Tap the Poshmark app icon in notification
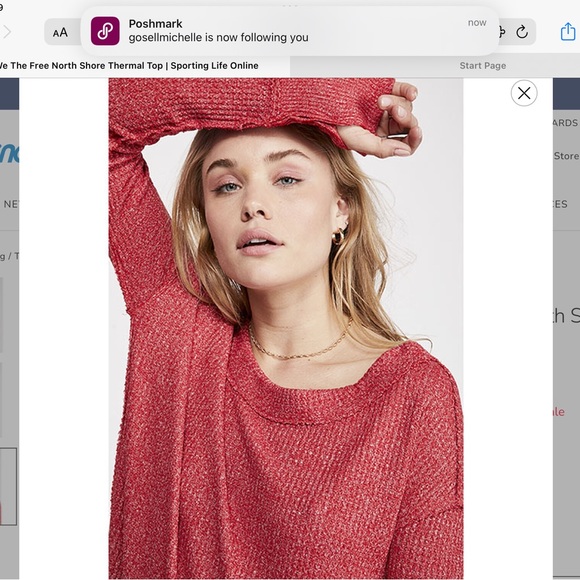The height and width of the screenshot is (580, 580). tap(105, 31)
